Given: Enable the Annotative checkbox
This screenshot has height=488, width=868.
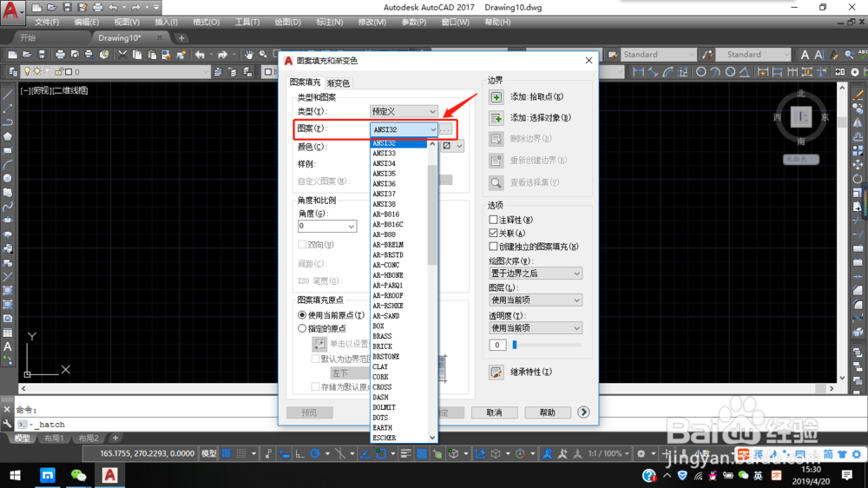Looking at the screenshot, I should pyautogui.click(x=493, y=220).
